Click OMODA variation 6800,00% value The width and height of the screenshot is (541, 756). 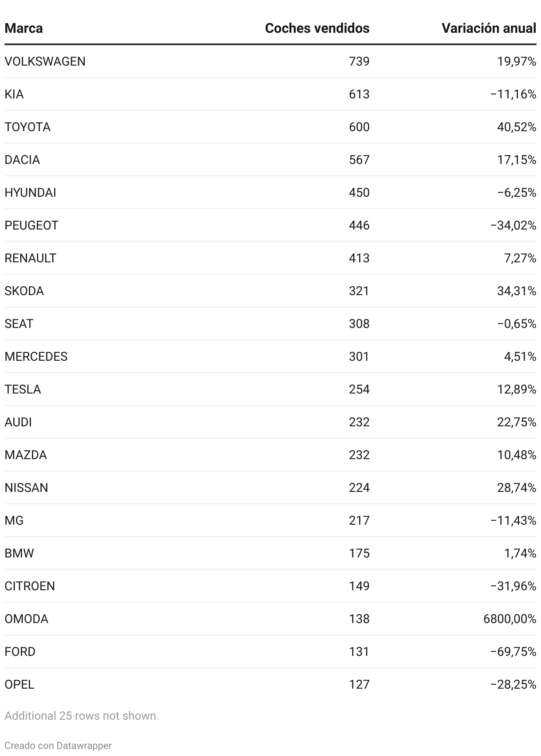point(510,619)
